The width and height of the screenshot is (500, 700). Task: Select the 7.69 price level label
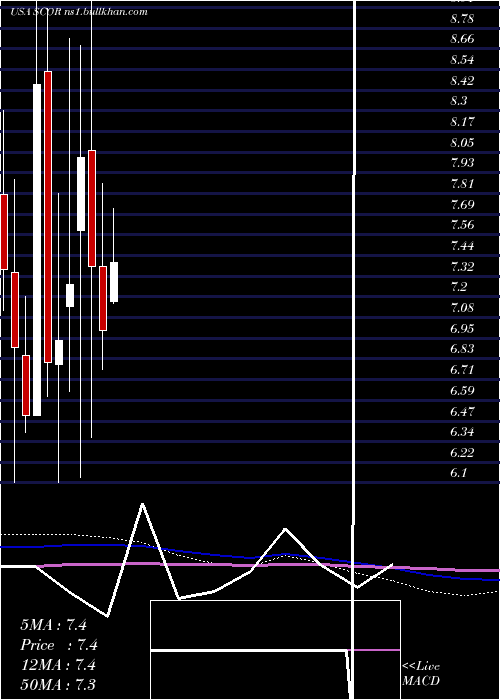tap(462, 204)
